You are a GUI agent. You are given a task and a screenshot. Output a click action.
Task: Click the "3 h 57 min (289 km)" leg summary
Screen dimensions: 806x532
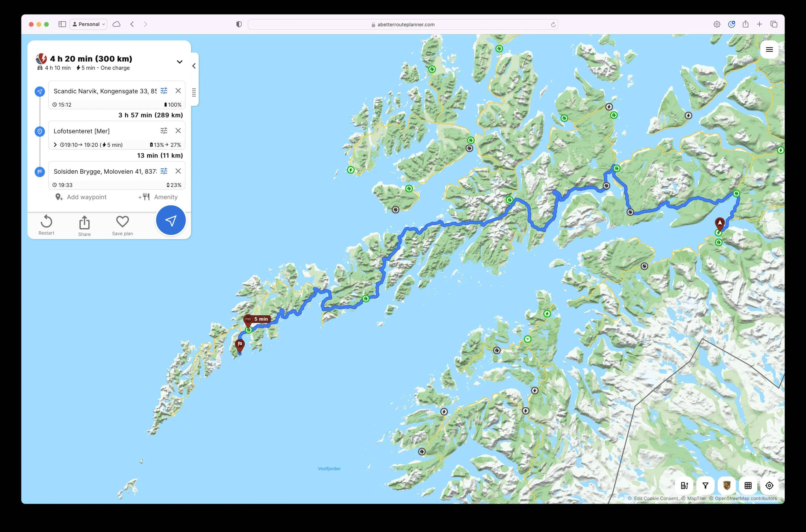(151, 115)
